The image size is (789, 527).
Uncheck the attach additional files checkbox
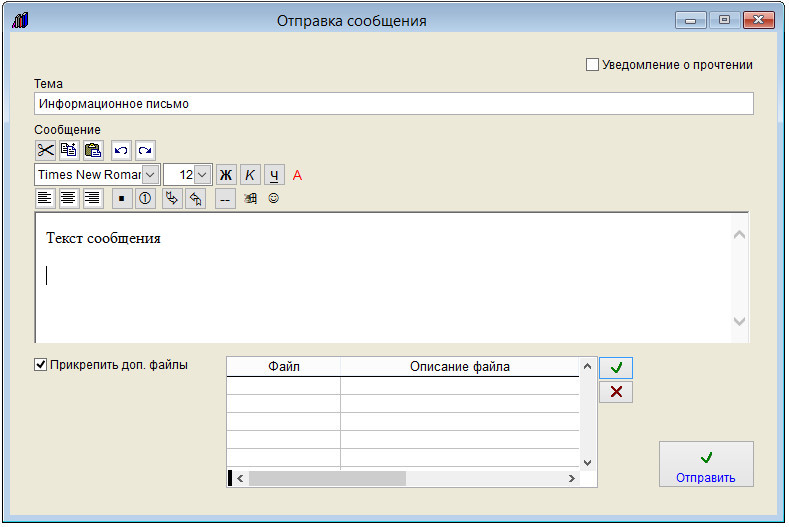pos(41,365)
